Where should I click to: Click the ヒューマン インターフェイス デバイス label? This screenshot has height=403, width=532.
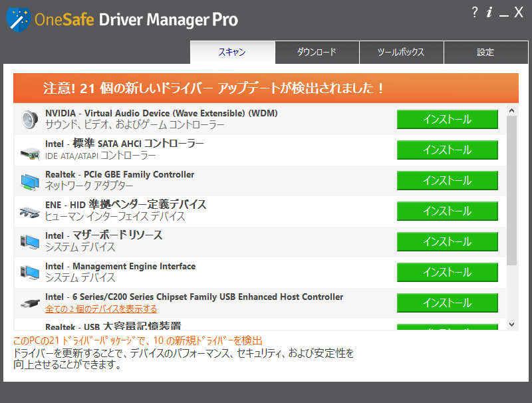coord(115,216)
